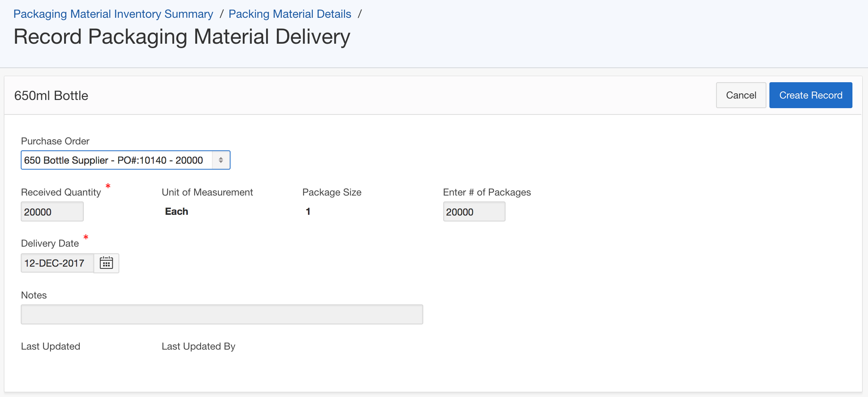The image size is (868, 397).
Task: Click the Delivery Date label
Action: (50, 243)
